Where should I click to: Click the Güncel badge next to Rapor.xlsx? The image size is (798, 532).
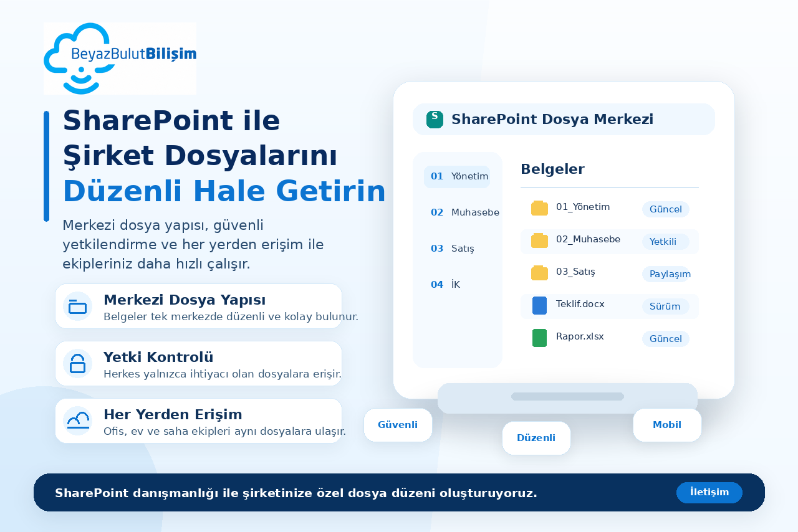666,339
